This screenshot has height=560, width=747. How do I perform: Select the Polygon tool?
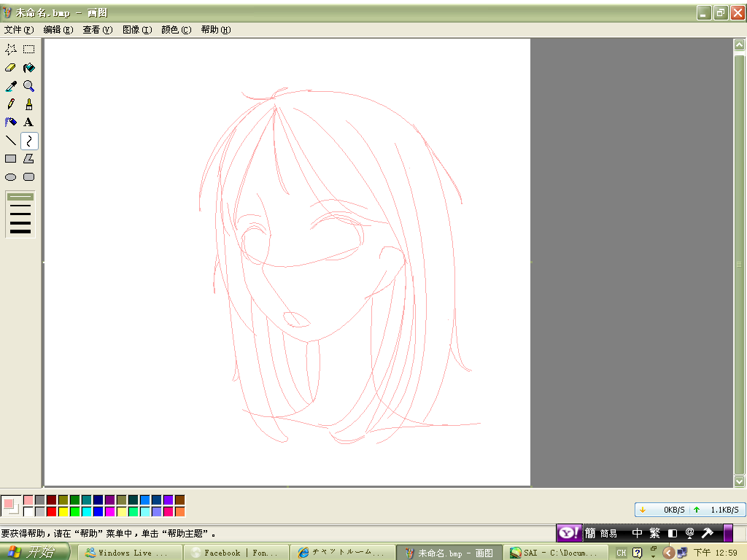coord(29,158)
